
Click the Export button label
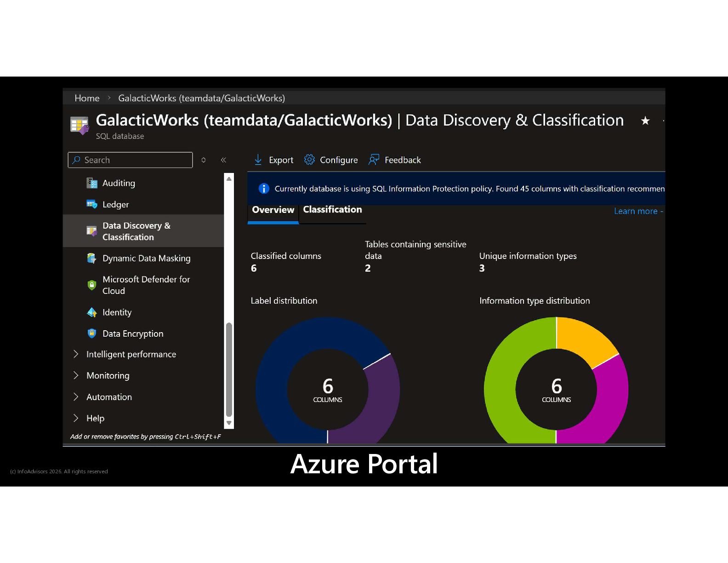pyautogui.click(x=281, y=160)
